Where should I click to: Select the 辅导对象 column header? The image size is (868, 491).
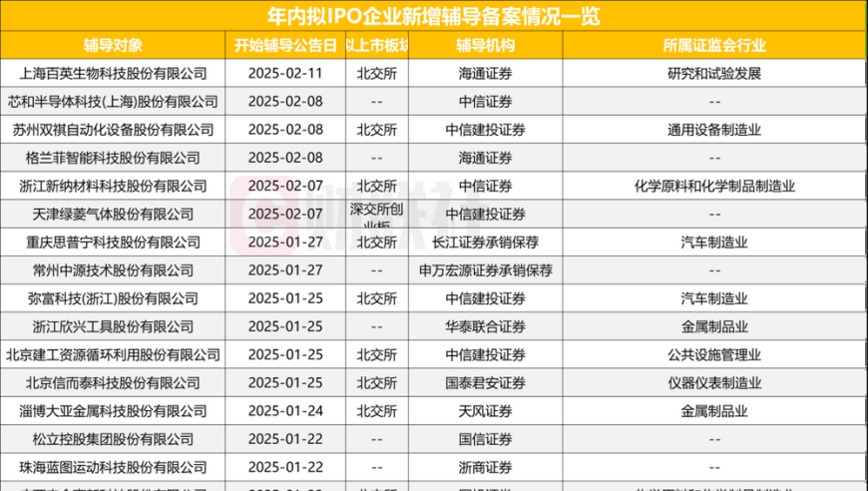tap(113, 45)
